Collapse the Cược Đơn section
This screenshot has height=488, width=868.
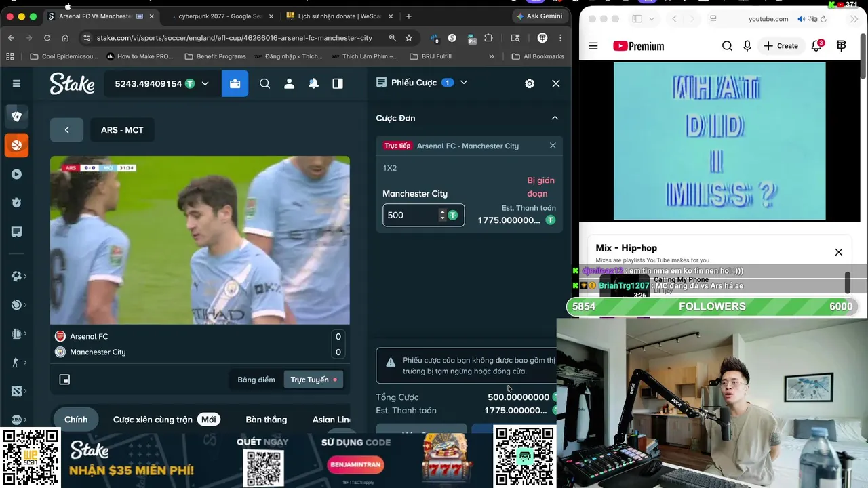(555, 118)
